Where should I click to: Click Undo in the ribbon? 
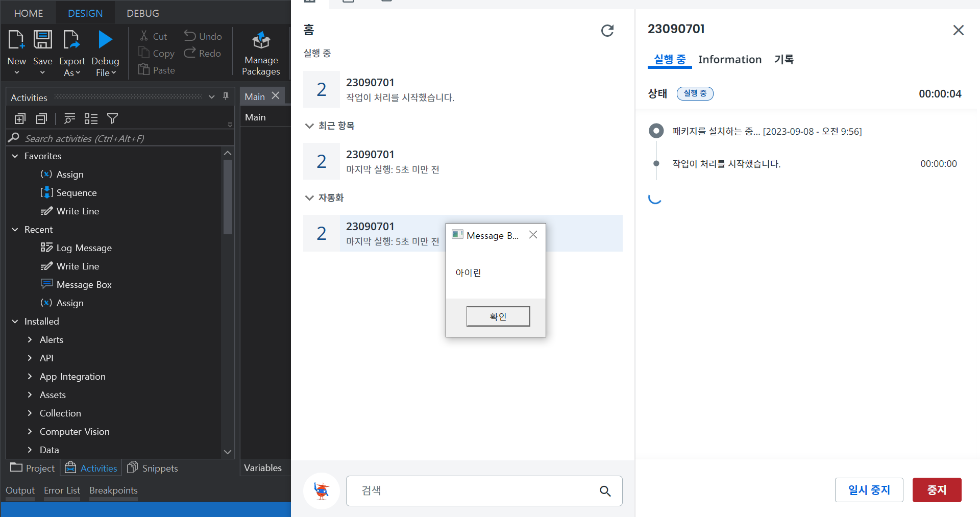[x=203, y=36]
